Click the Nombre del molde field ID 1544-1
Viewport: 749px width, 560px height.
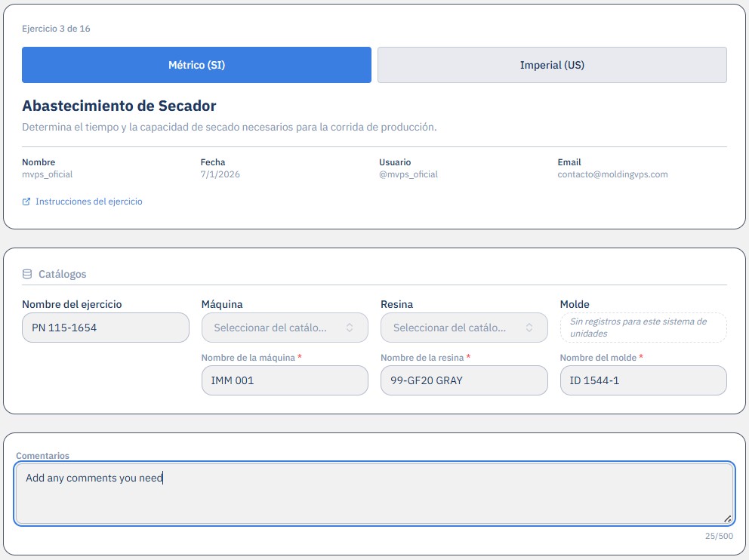[643, 380]
